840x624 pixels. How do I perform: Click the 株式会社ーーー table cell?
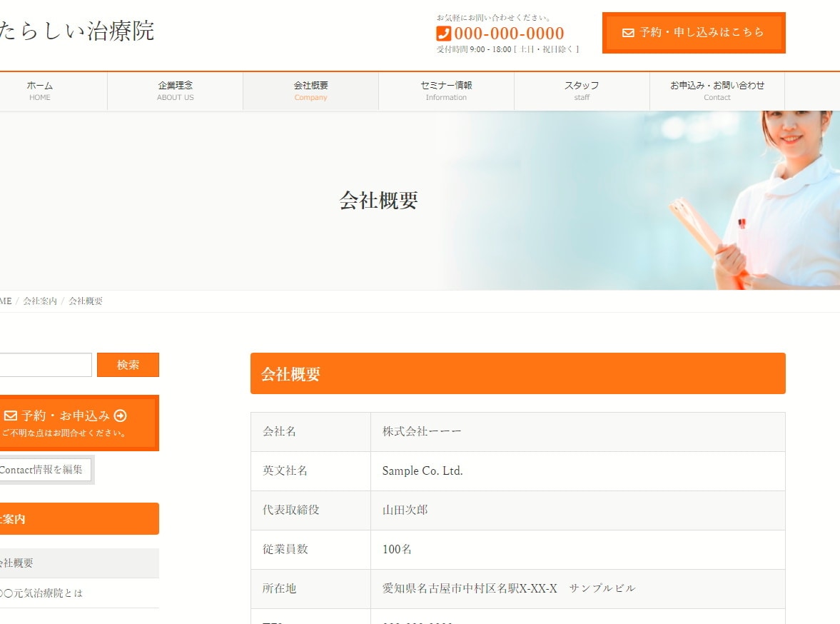tap(578, 431)
